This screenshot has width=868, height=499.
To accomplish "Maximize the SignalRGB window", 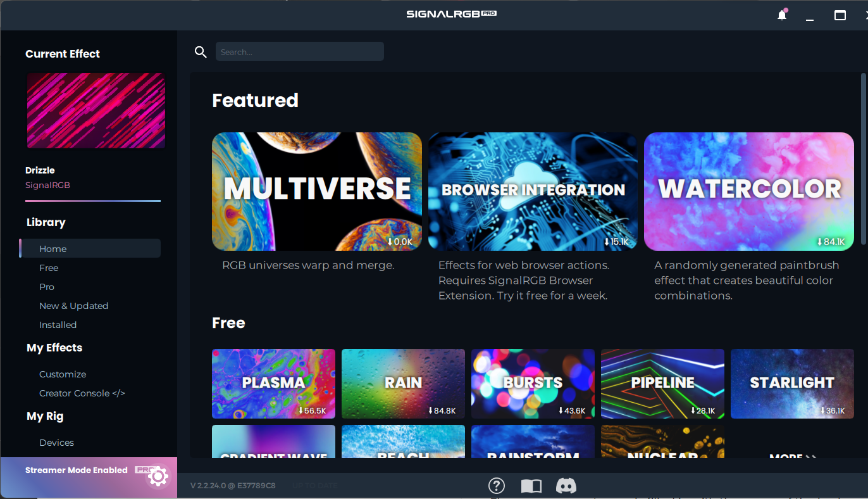I will [840, 15].
